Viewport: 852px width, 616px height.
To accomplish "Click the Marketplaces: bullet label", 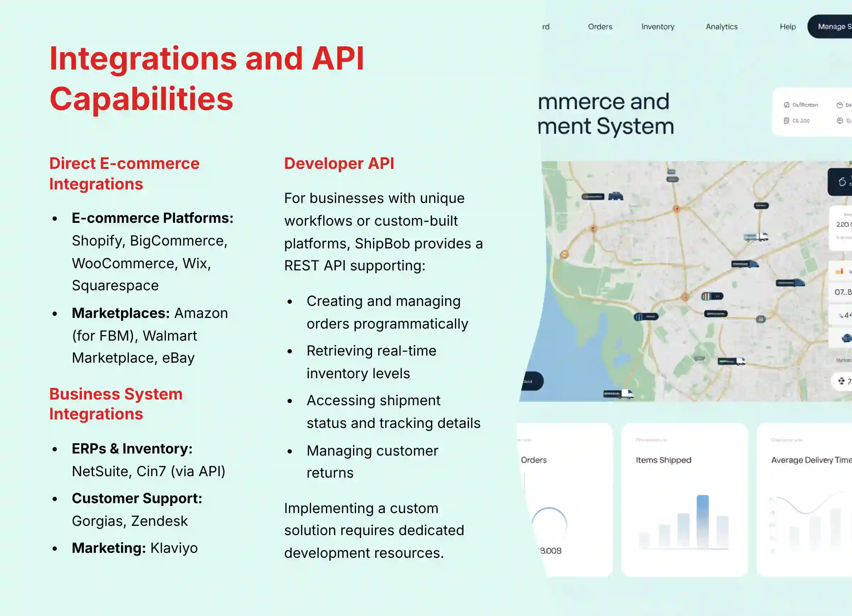I will pyautogui.click(x=121, y=313).
